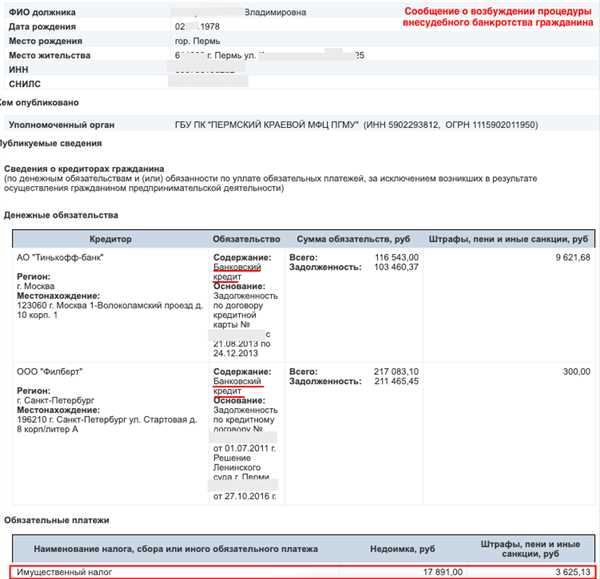Select total amount '116 543,00'
Viewport: 600px width, 579px height.
pyautogui.click(x=396, y=258)
